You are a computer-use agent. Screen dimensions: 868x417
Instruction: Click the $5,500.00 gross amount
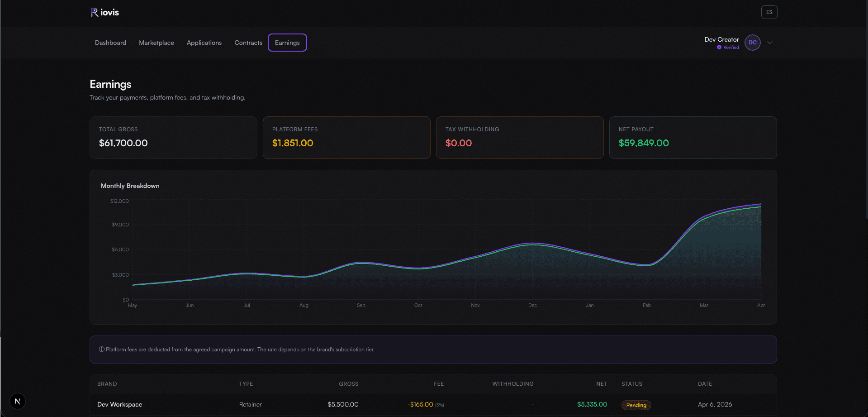343,404
